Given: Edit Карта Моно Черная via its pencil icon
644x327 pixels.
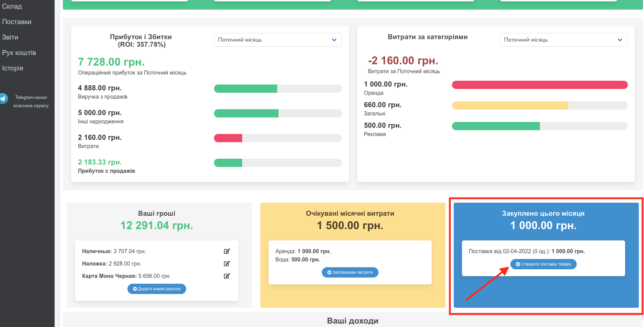Looking at the screenshot, I should click(227, 276).
